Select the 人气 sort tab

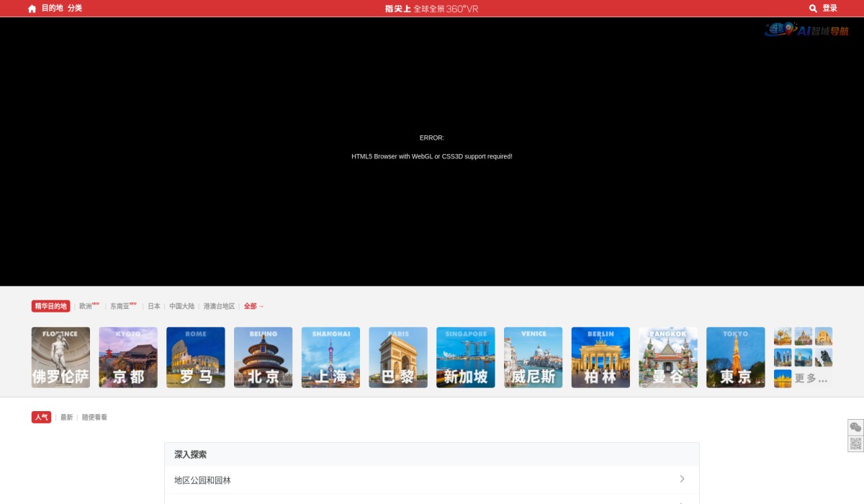[41, 418]
